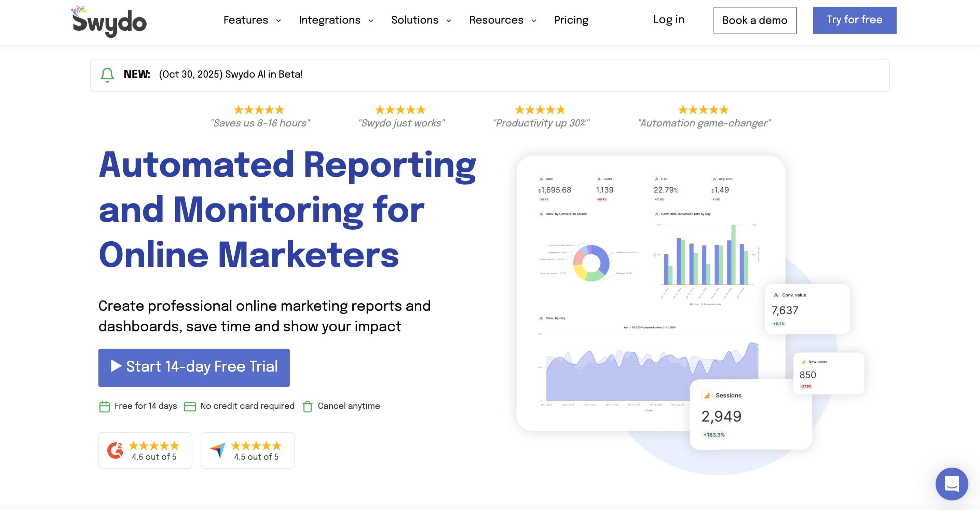Go to the Pricing page
Screen dimensions: 980x510
point(571,20)
